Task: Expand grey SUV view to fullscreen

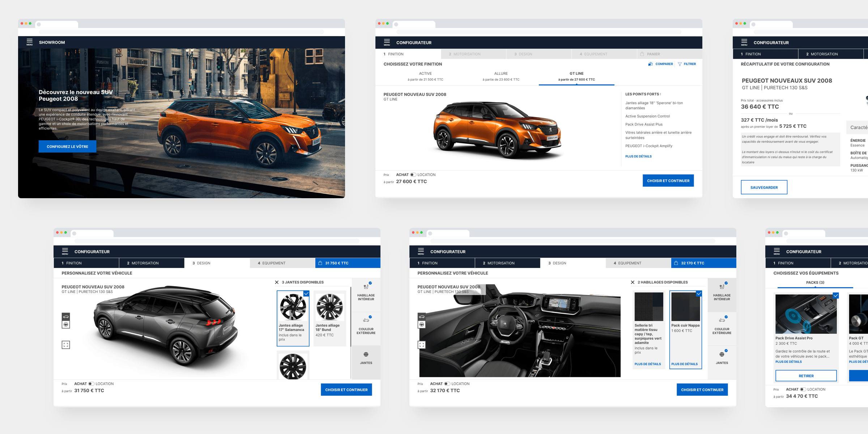Action: click(66, 345)
